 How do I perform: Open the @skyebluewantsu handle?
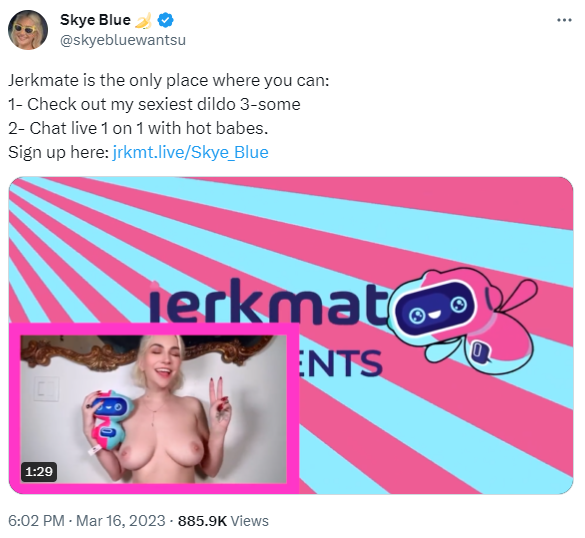[x=123, y=40]
